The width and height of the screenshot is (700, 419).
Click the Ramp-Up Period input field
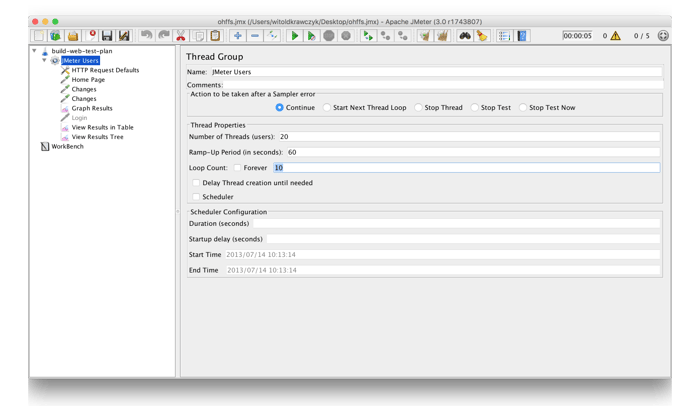(472, 152)
